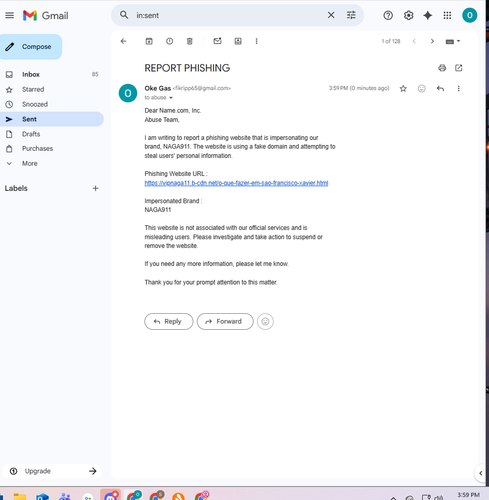Click the taskbar clock 3:59 PM

pyautogui.click(x=468, y=495)
